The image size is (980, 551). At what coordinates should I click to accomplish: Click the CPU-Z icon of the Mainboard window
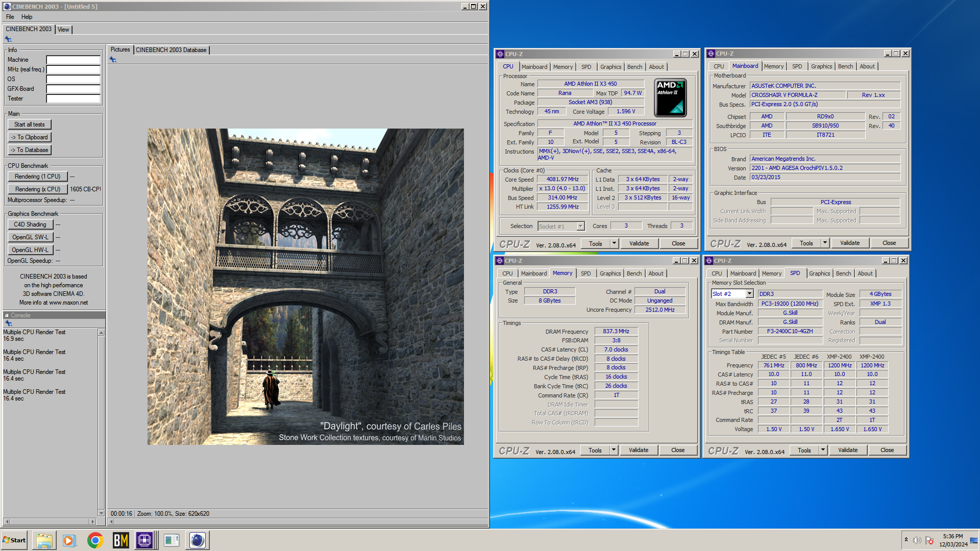point(710,54)
